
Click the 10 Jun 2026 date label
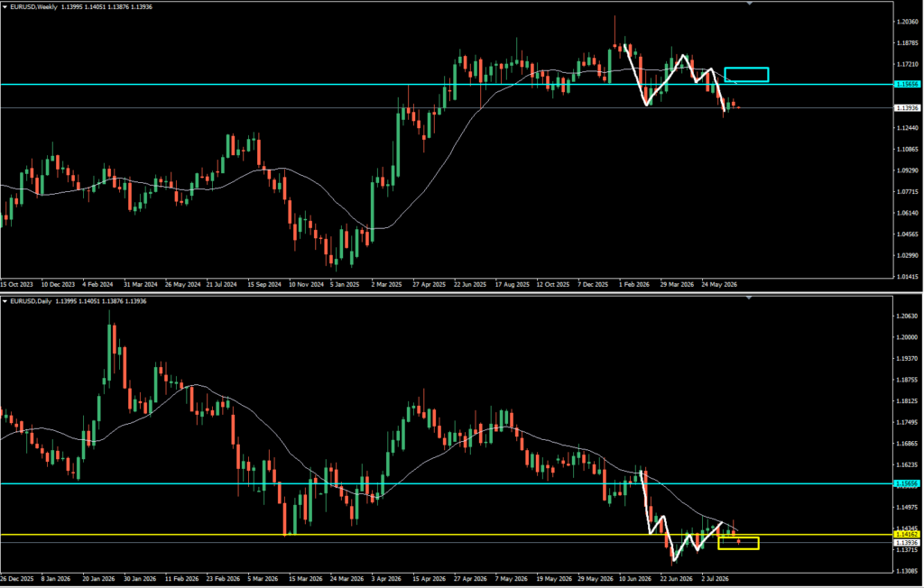(x=635, y=579)
